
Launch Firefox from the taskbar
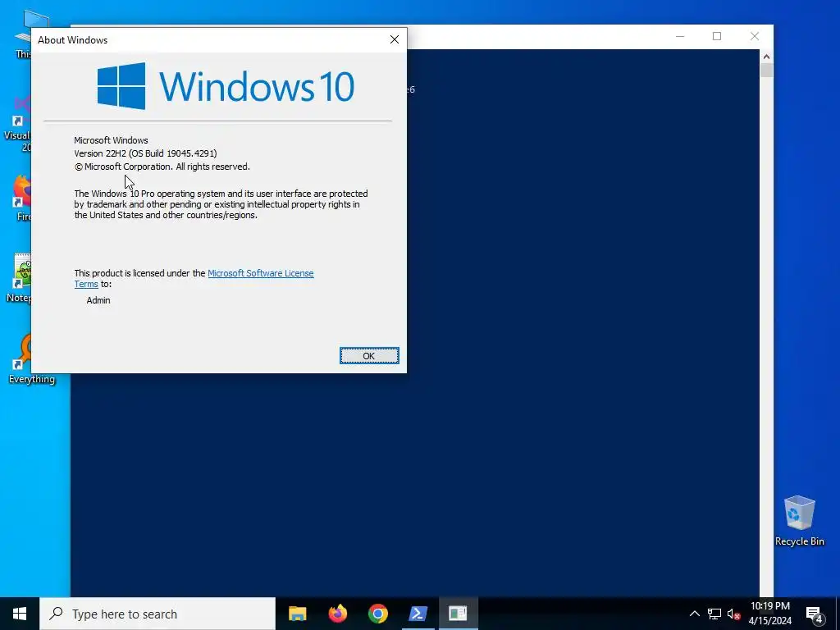[337, 614]
